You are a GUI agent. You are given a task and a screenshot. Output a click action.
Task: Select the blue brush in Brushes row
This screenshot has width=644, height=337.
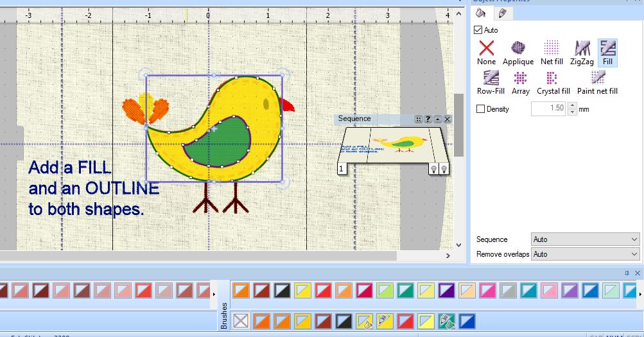click(x=467, y=321)
